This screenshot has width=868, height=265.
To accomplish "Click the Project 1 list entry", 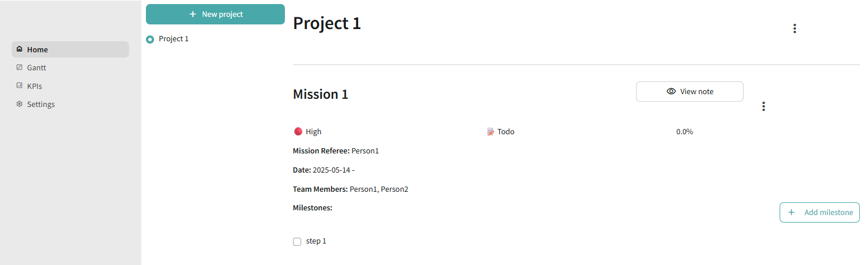I will click(173, 39).
